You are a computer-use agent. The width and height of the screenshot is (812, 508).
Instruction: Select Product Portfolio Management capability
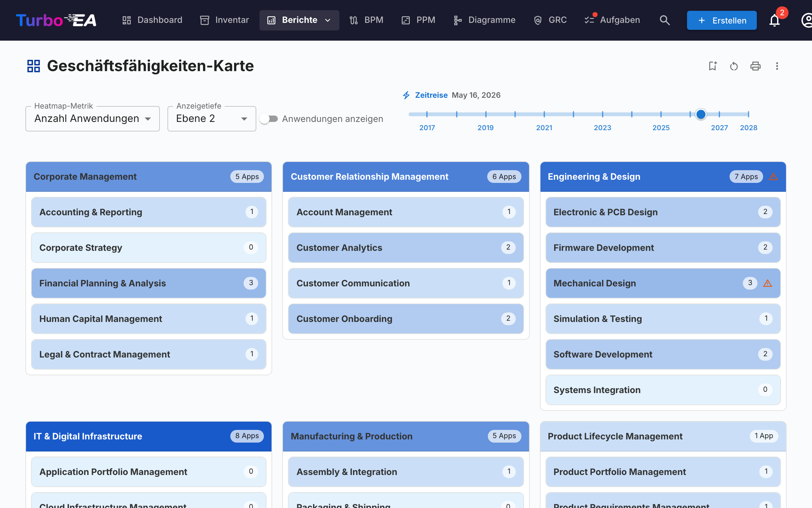[663, 472]
